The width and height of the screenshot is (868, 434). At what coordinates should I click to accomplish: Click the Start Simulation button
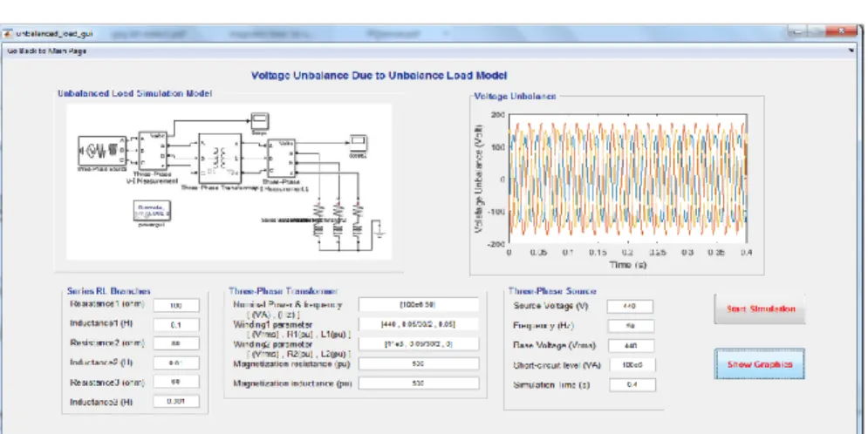(x=760, y=309)
